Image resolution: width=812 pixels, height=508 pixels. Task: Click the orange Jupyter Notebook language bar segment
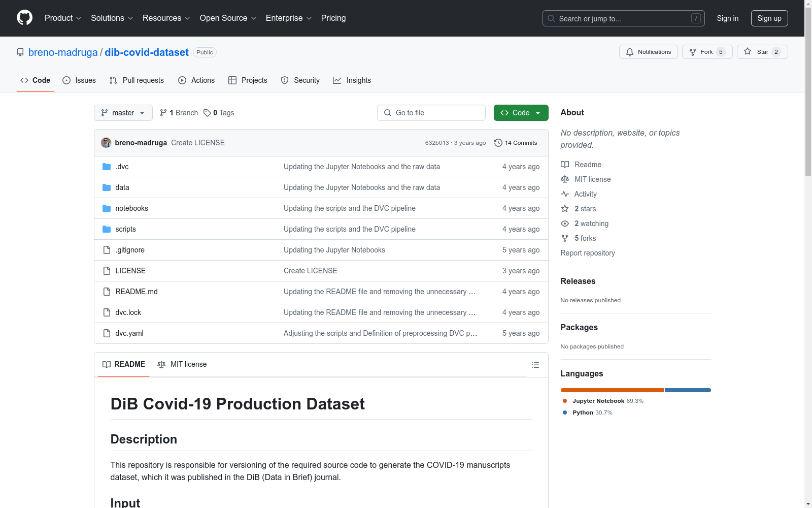(612, 390)
